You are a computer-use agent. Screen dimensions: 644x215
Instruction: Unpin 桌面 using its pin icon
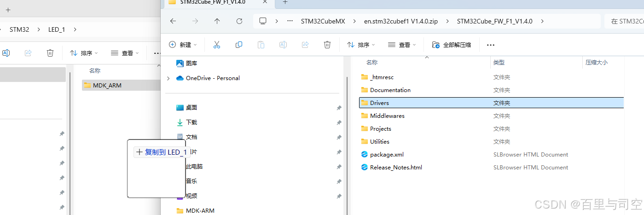339,108
